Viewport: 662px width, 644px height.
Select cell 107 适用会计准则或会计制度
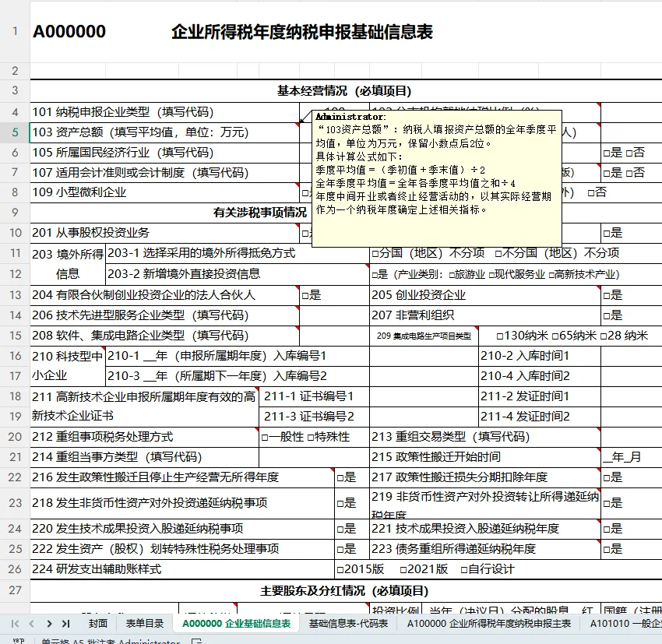164,173
